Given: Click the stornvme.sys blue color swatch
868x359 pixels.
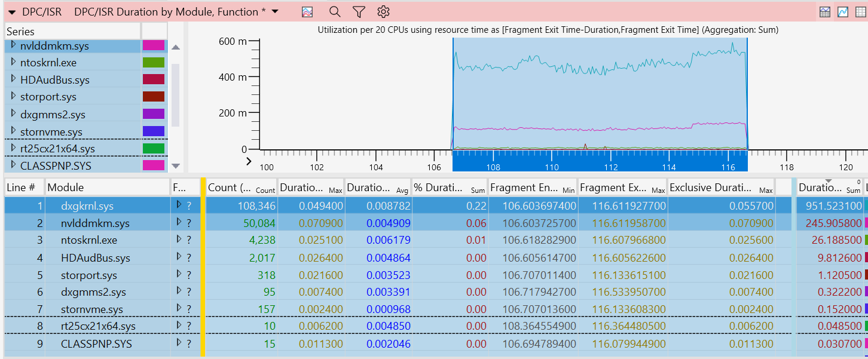Looking at the screenshot, I should tap(153, 131).
